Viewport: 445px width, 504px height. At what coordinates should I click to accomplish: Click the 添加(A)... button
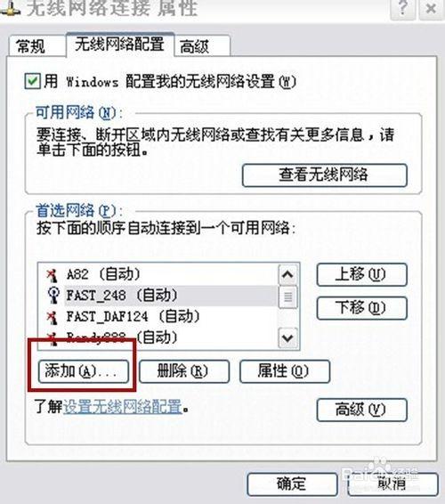click(x=84, y=371)
